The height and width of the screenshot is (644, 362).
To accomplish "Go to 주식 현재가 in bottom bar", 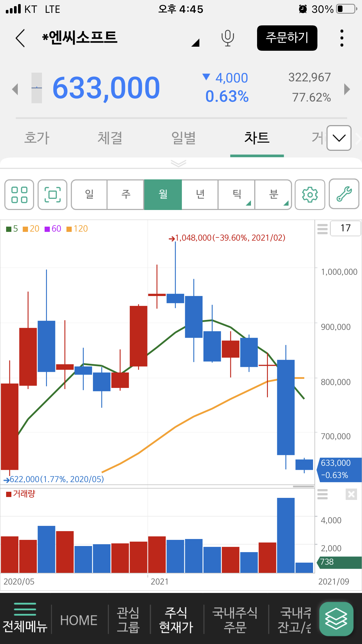I will pos(176,619).
